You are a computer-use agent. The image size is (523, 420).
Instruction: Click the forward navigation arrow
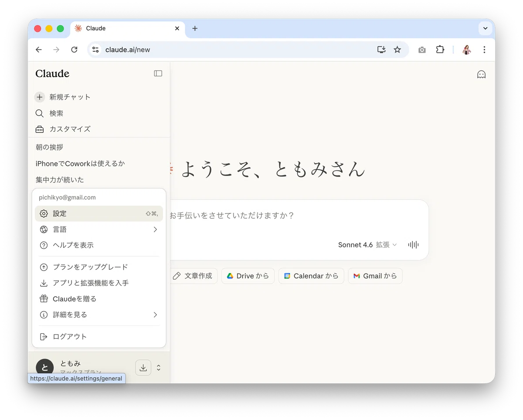coord(56,50)
